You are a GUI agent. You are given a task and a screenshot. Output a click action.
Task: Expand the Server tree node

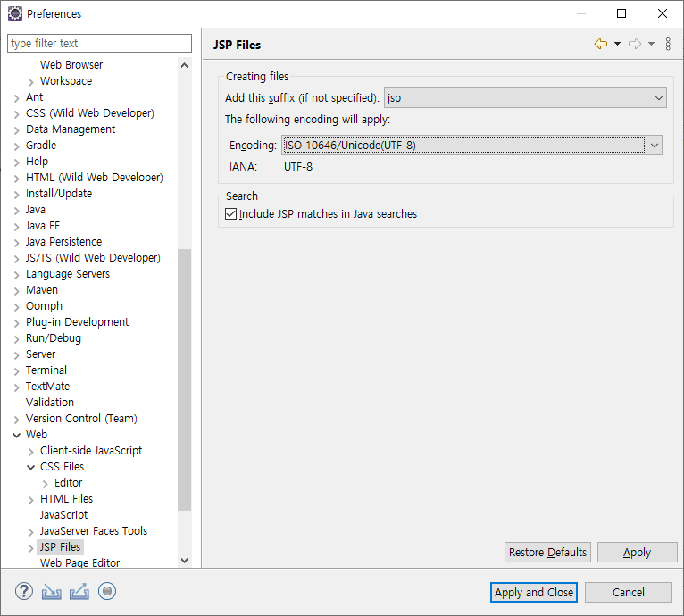point(17,355)
